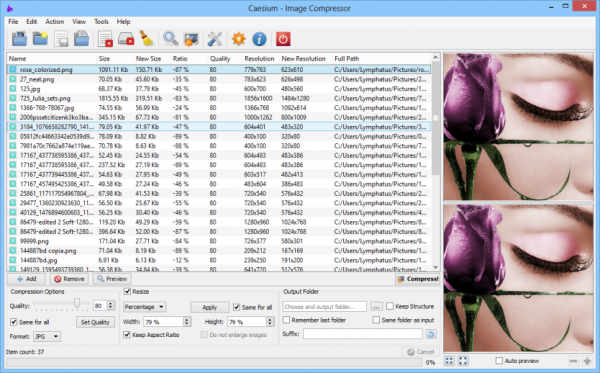The image size is (600, 373).
Task: Click the Save List toolbar icon
Action: (61, 39)
